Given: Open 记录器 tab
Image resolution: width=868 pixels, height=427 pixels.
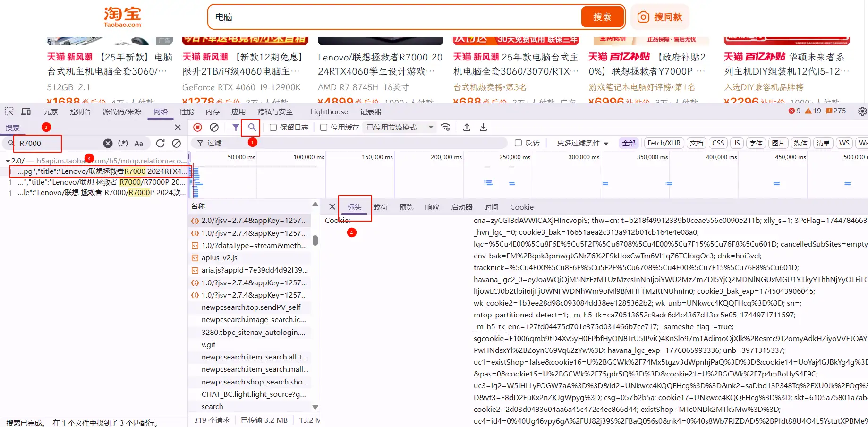Looking at the screenshot, I should click(371, 111).
